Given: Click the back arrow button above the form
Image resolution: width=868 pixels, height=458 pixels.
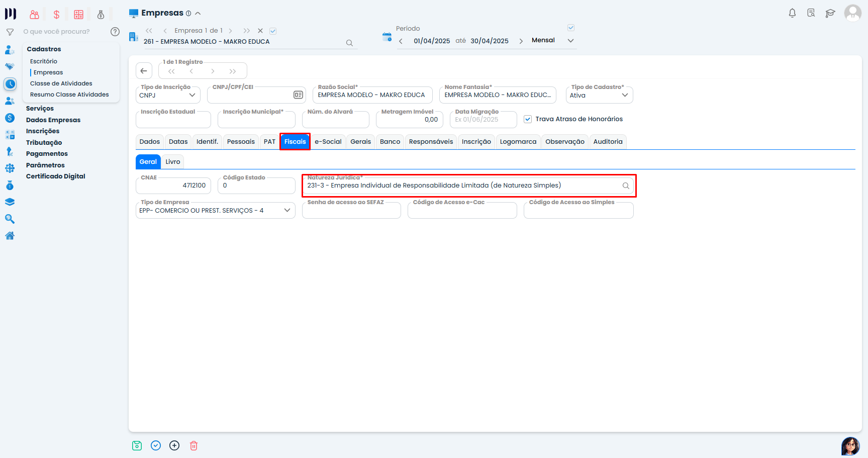Looking at the screenshot, I should [144, 71].
